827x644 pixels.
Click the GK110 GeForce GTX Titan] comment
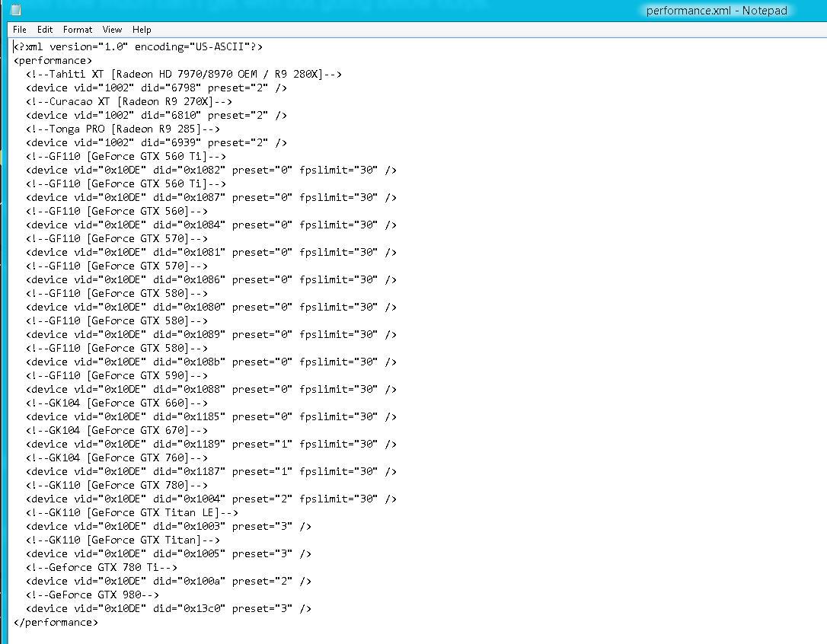[123, 540]
